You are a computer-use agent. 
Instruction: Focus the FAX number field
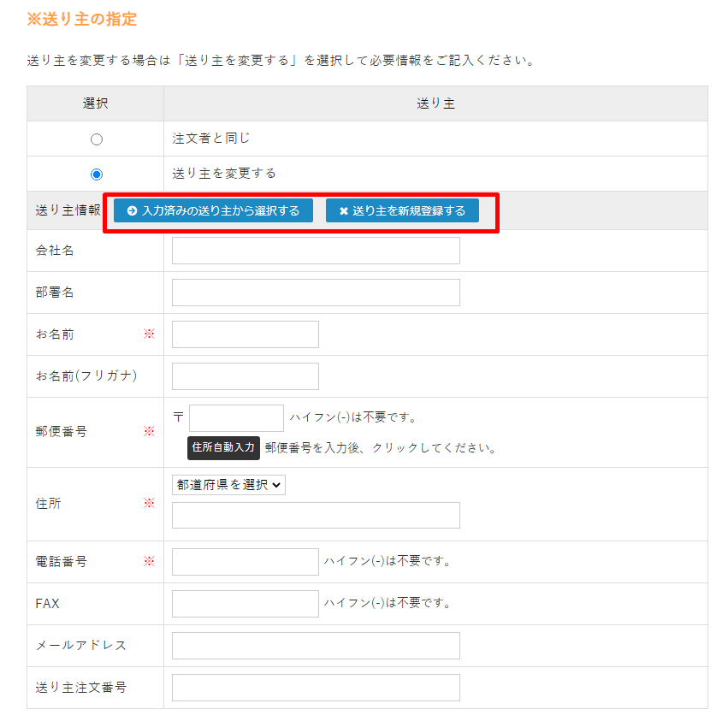[245, 604]
